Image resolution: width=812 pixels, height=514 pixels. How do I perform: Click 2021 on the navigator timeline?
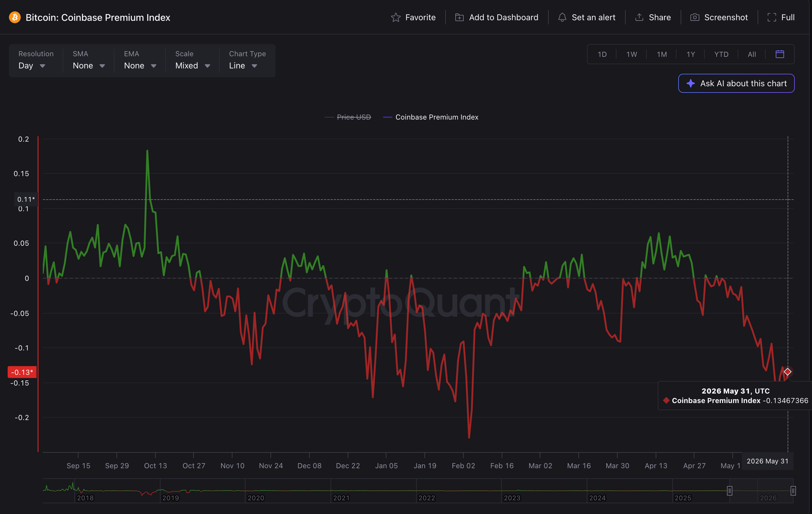(x=341, y=498)
